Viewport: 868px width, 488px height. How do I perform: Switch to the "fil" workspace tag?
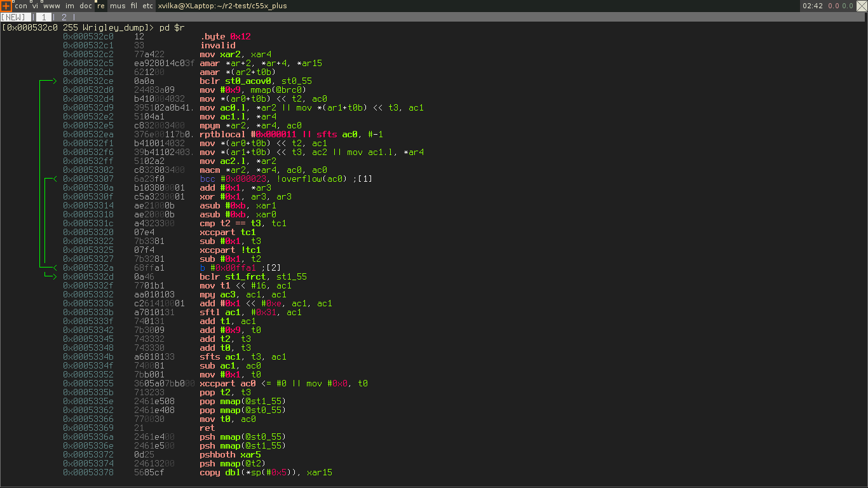click(134, 6)
